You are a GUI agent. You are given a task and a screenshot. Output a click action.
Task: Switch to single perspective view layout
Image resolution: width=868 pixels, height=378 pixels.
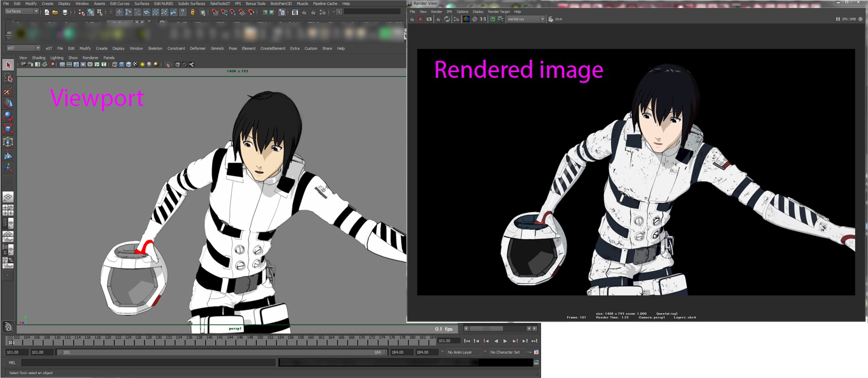pyautogui.click(x=8, y=197)
